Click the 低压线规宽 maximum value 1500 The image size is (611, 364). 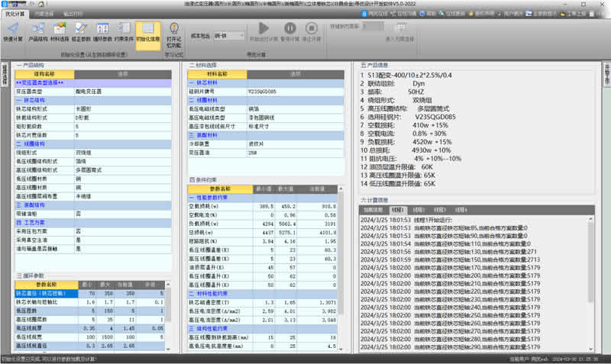[x=105, y=337]
